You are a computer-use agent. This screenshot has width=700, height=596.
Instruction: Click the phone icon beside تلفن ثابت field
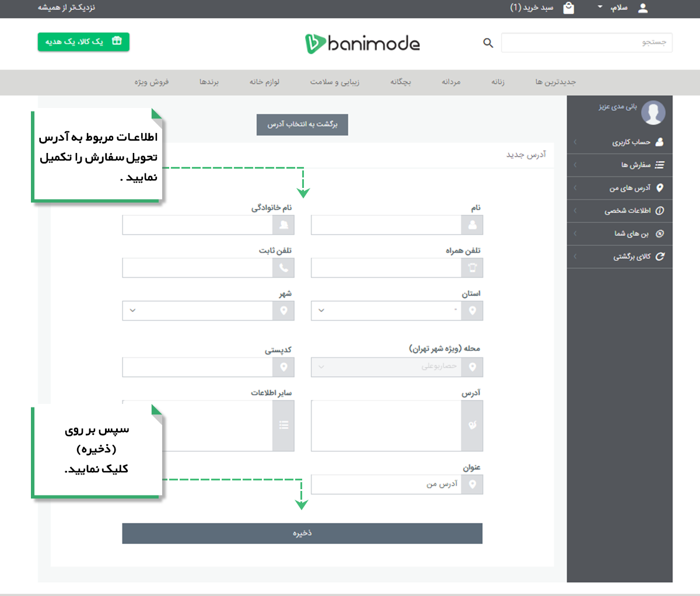tap(283, 268)
